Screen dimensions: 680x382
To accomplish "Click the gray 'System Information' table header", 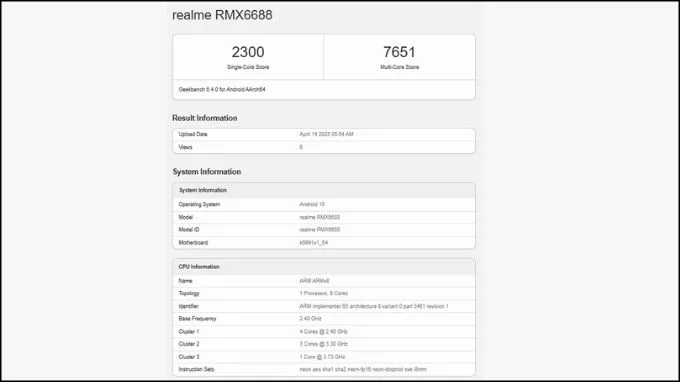I will click(324, 190).
